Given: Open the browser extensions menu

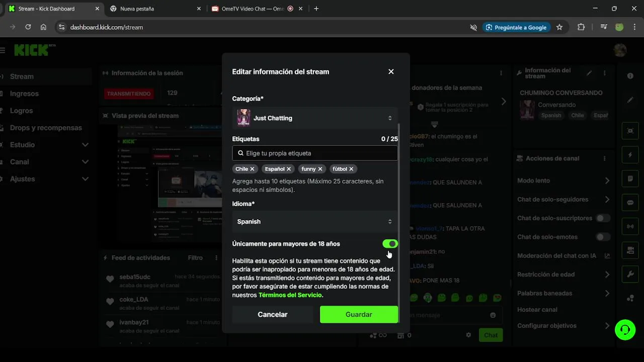Looking at the screenshot, I should tap(581, 27).
